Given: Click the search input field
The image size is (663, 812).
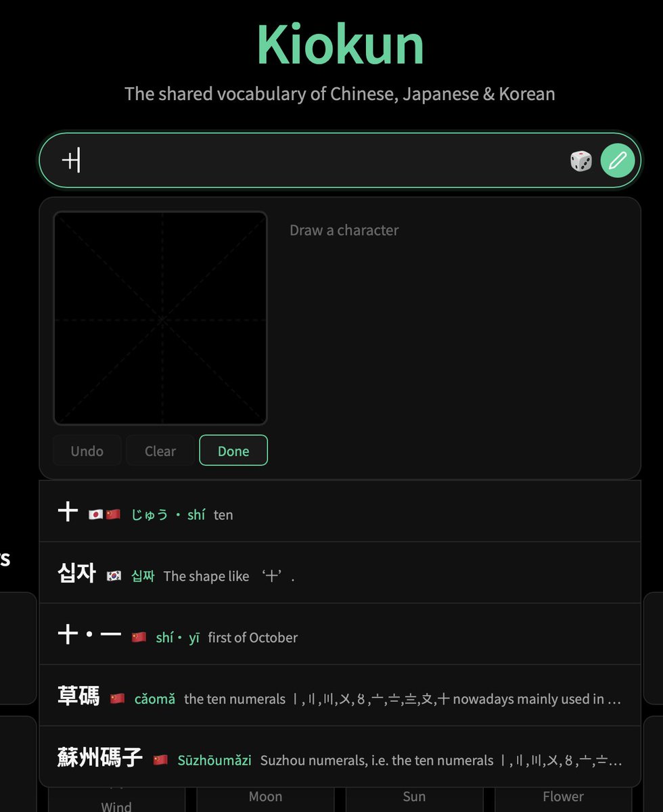Looking at the screenshot, I should [340, 160].
